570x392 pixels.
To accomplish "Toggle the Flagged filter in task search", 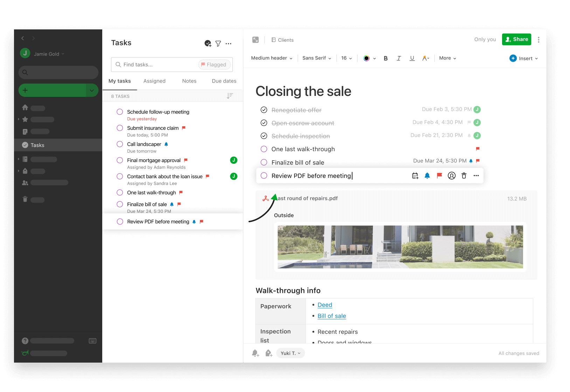I will (214, 65).
